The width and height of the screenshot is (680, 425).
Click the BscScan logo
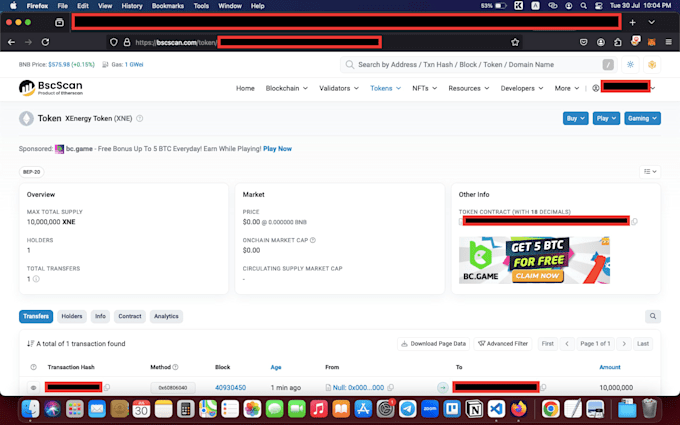coord(50,88)
